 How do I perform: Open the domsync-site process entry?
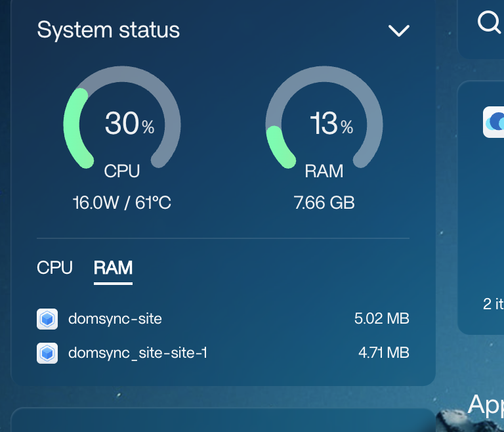(x=222, y=319)
